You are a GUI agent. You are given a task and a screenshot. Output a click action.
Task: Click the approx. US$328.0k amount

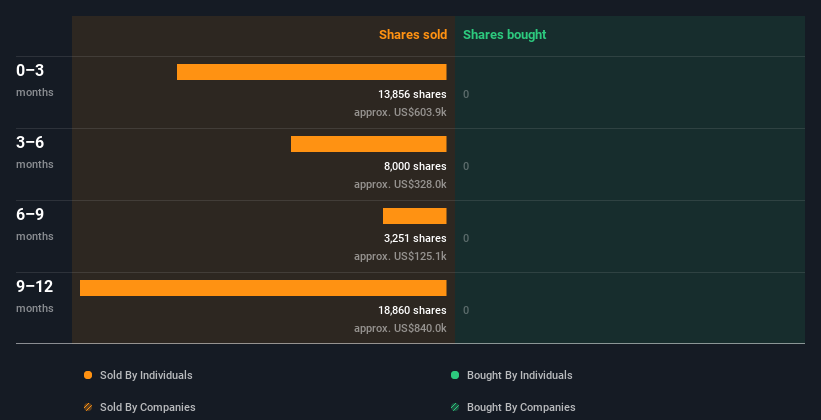pos(400,184)
